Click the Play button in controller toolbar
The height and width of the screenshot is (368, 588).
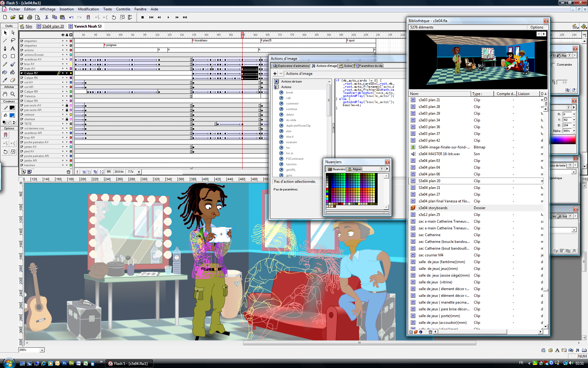coord(168,17)
